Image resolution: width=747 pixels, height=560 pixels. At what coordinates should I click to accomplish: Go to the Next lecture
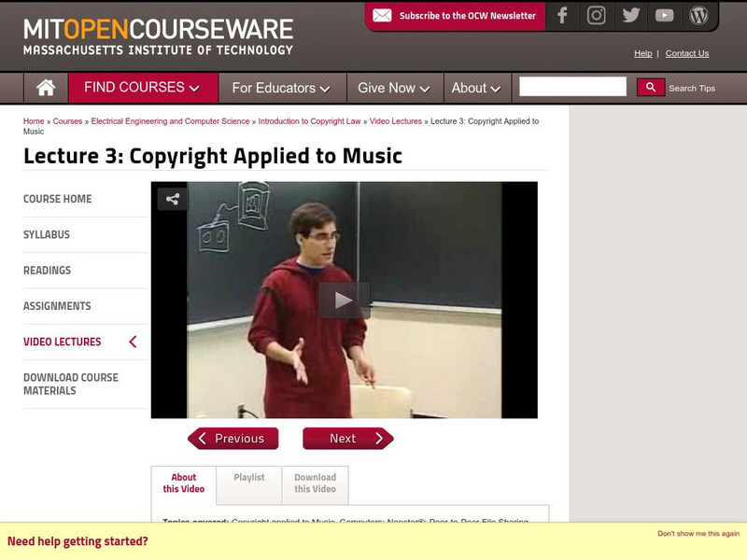click(348, 438)
